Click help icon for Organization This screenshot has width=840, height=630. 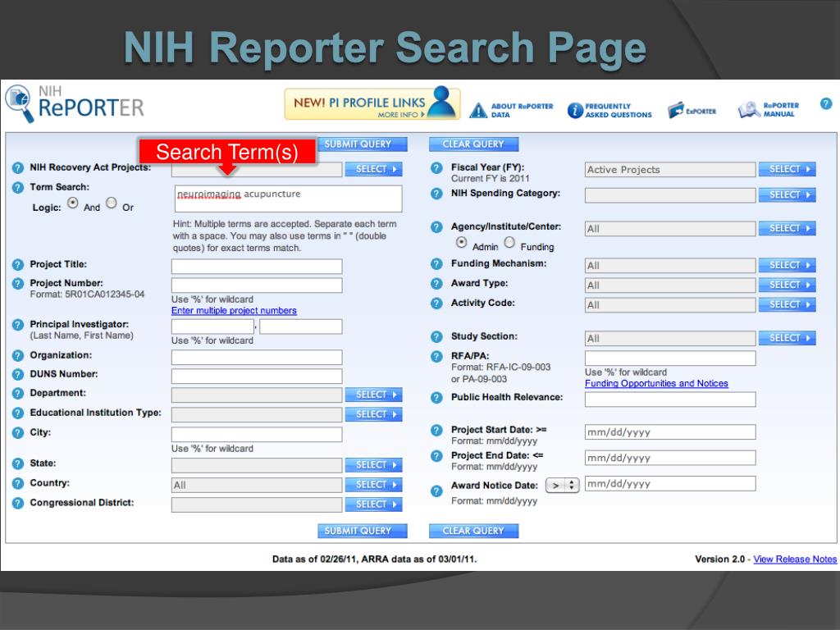point(18,356)
